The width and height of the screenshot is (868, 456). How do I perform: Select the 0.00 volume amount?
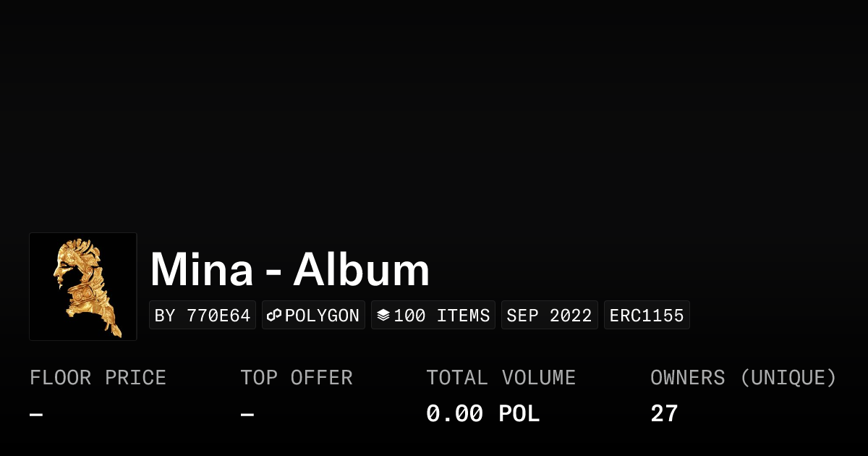tap(454, 414)
